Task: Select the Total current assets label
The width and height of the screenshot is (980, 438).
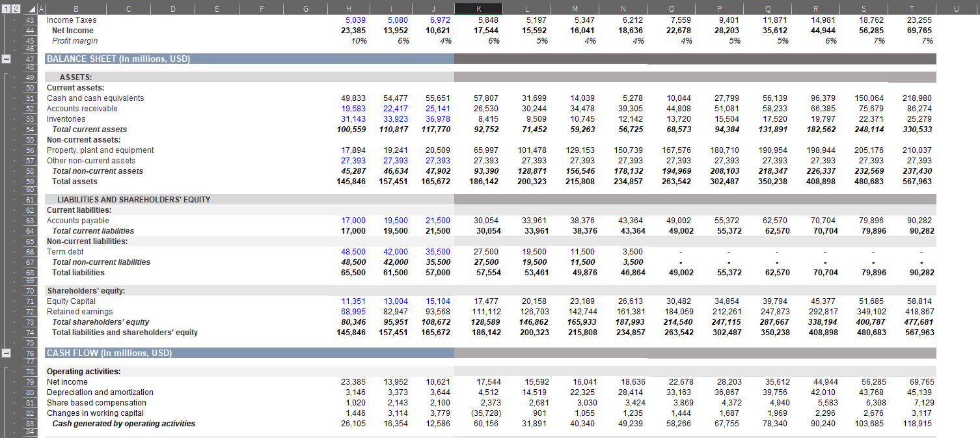Action: [90, 130]
